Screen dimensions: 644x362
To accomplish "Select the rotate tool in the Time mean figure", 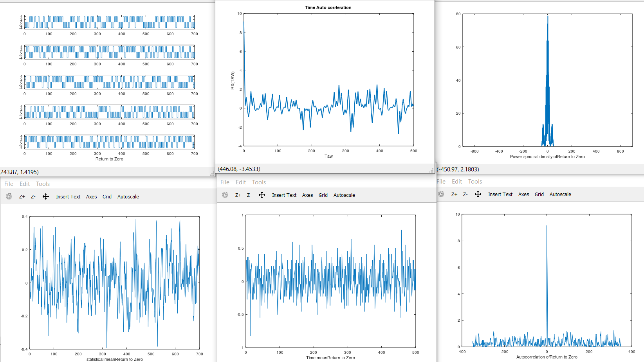I will click(x=225, y=195).
